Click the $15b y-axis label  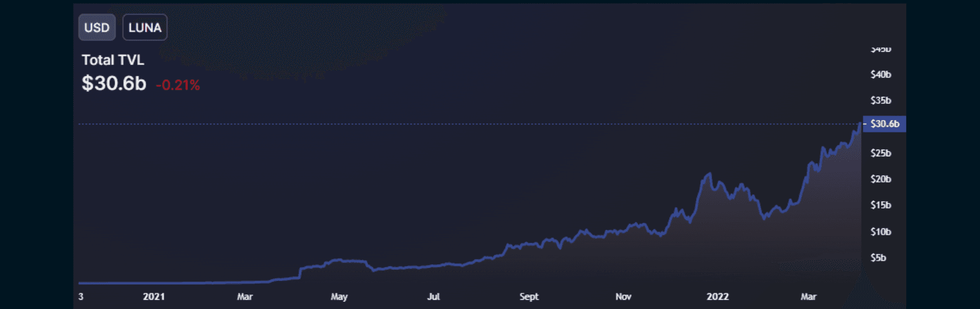point(880,205)
